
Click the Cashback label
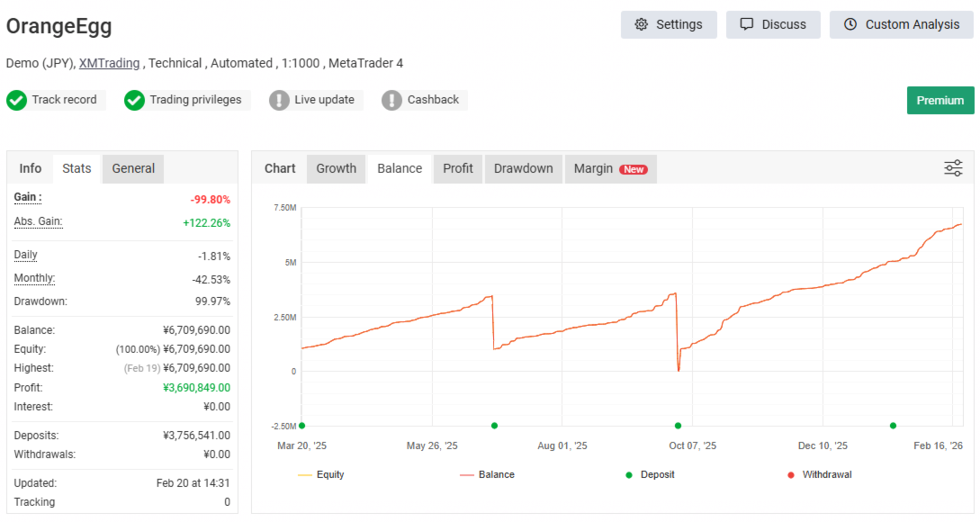(433, 99)
